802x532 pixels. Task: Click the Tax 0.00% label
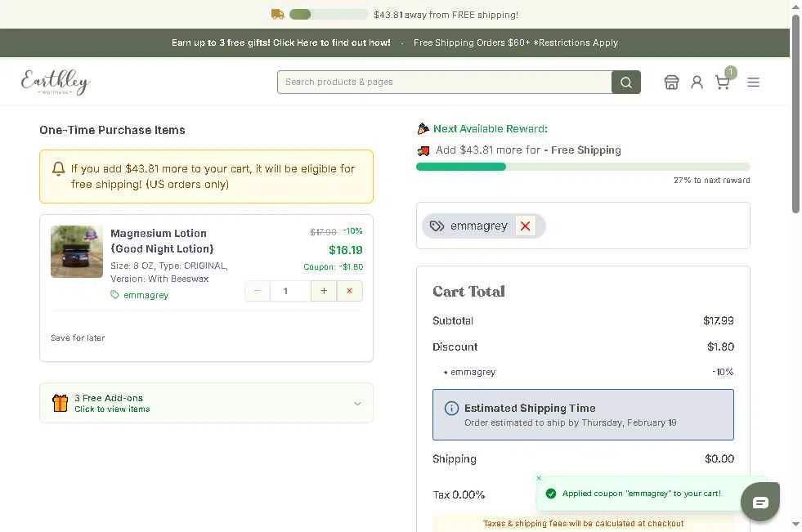coord(459,494)
